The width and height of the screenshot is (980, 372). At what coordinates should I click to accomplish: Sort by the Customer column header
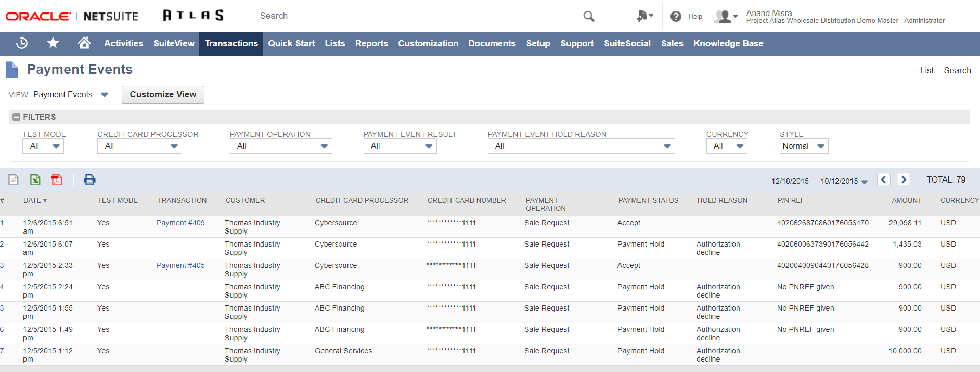click(x=245, y=201)
